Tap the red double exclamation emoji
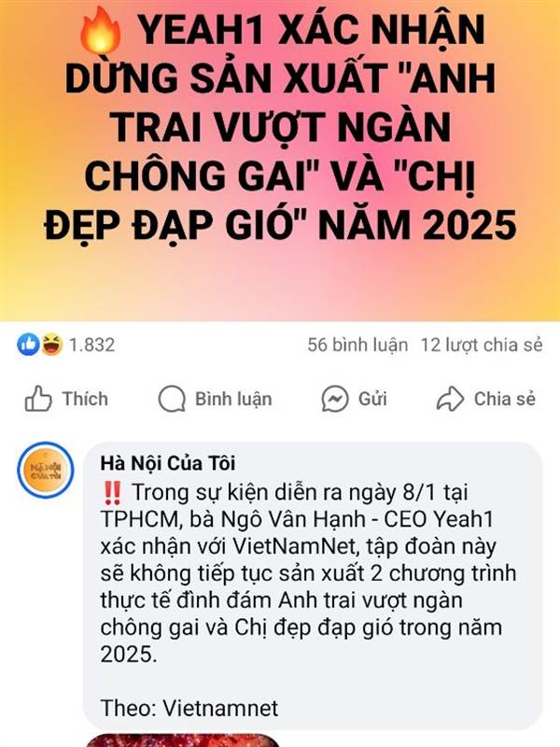This screenshot has width=560, height=747. 112,493
